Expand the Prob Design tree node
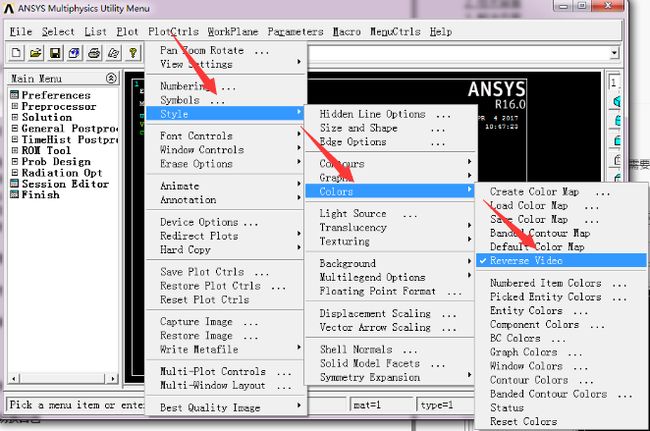Viewport: 650px width, 431px height. 15,161
